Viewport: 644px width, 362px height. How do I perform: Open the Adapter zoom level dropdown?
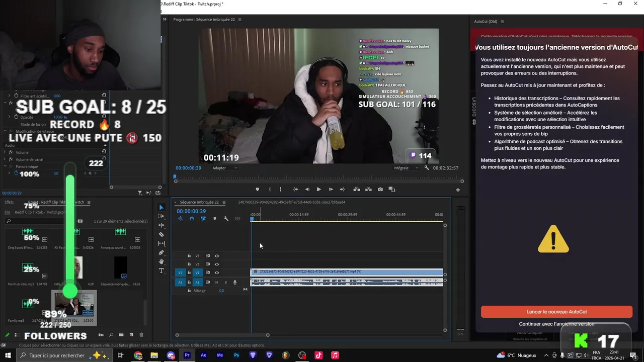[x=224, y=168]
